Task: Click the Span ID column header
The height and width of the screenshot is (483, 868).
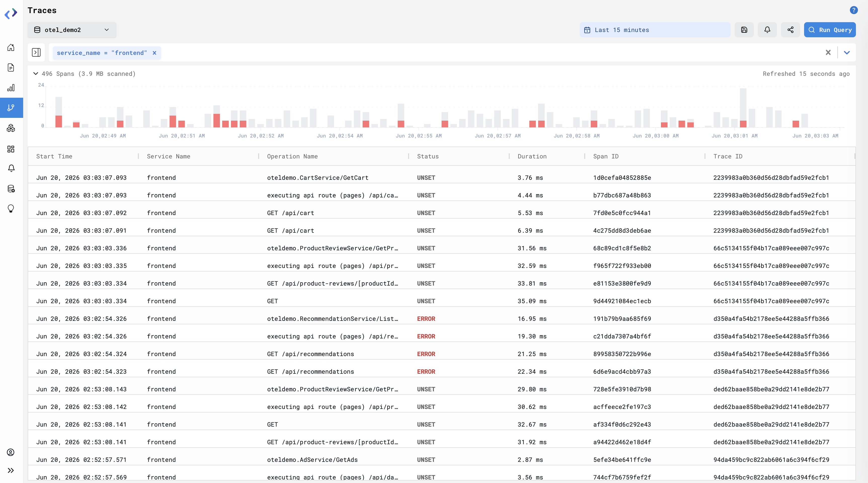Action: tap(606, 156)
